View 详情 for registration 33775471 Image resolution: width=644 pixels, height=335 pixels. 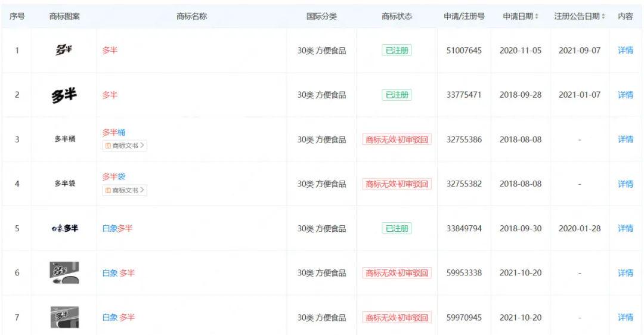pyautogui.click(x=626, y=95)
